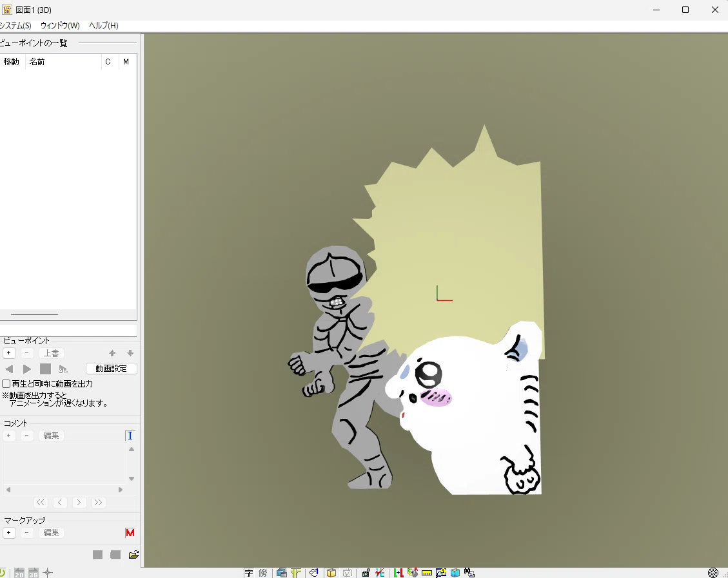Jump to first comment with << button
This screenshot has width=728, height=578.
coord(41,503)
